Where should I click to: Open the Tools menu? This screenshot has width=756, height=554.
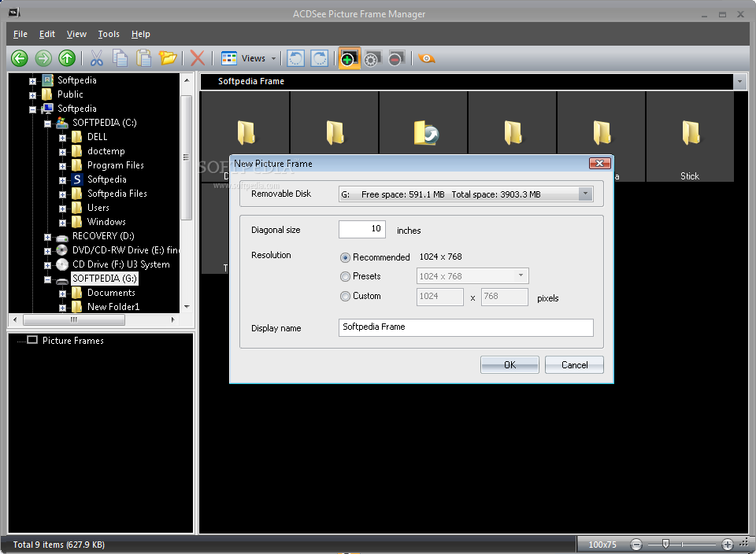pyautogui.click(x=109, y=34)
